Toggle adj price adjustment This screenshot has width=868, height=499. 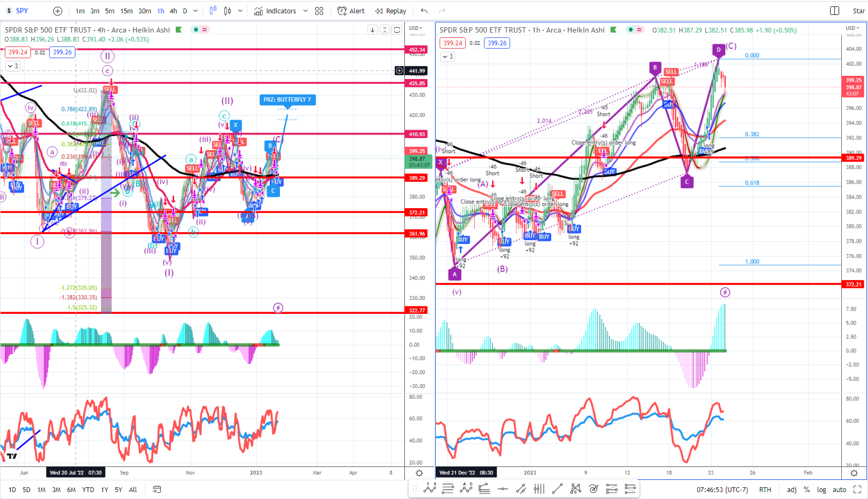[792, 489]
